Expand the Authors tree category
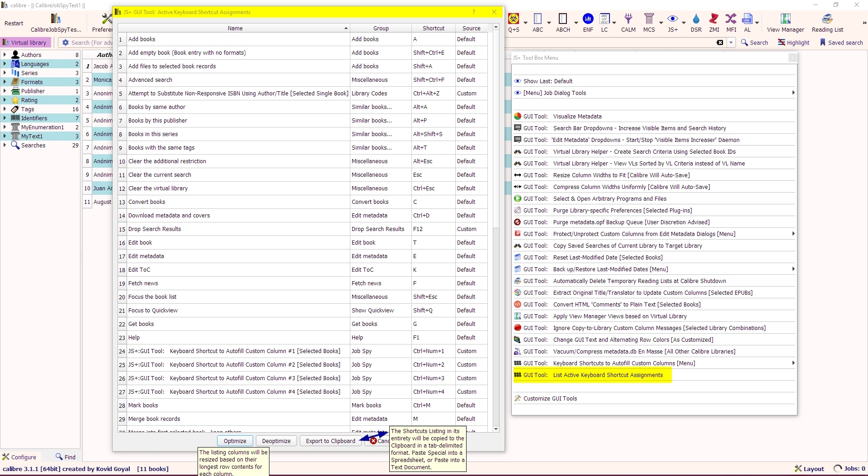Screen dimensions: 868x476 coord(5,55)
